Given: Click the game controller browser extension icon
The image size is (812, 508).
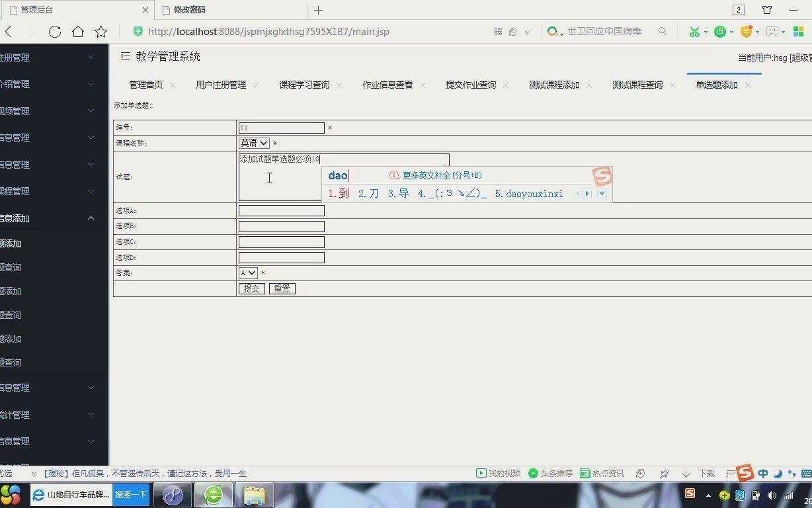Looking at the screenshot, I should [x=772, y=31].
